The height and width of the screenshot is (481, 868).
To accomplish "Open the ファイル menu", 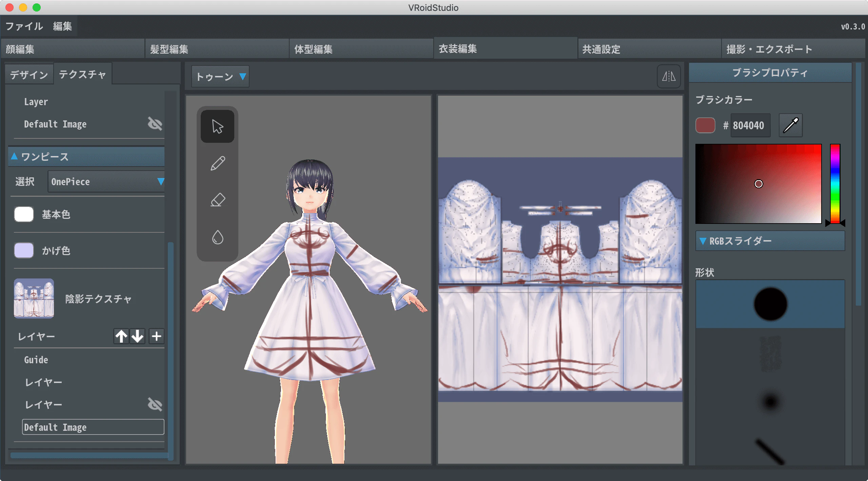I will point(24,26).
